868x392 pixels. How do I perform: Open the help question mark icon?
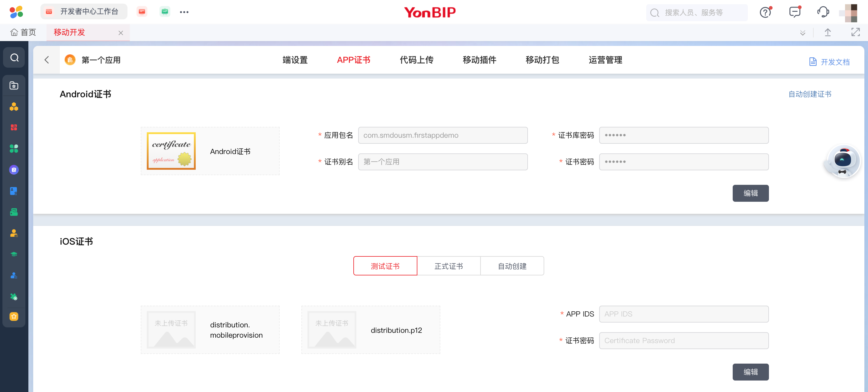point(765,12)
